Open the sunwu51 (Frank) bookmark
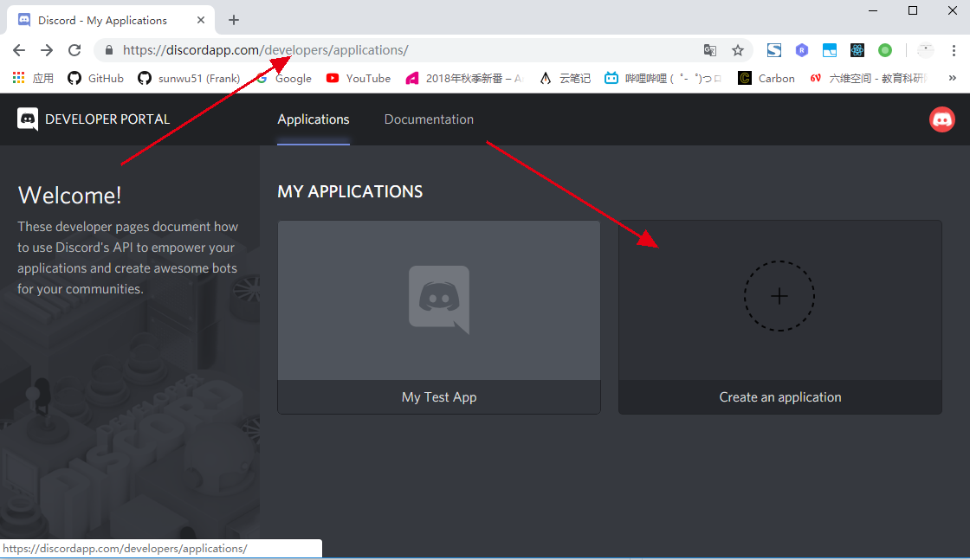Image resolution: width=970 pixels, height=560 pixels. point(189,79)
